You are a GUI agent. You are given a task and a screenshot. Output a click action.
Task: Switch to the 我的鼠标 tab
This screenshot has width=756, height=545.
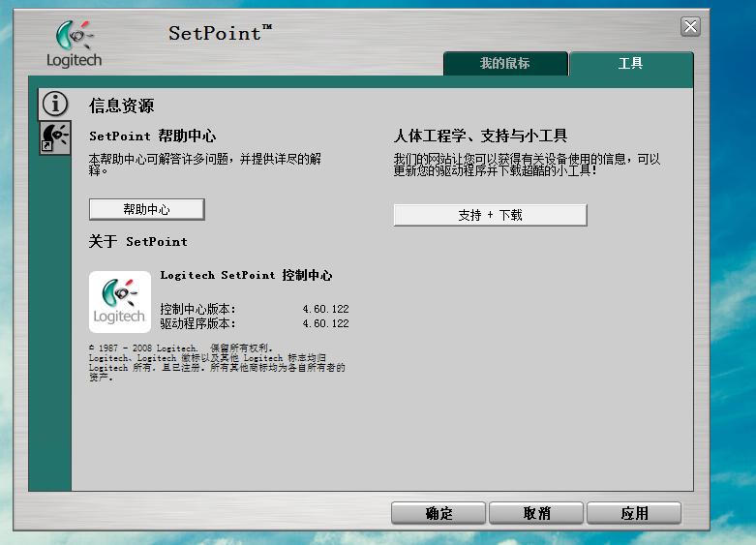tap(504, 63)
